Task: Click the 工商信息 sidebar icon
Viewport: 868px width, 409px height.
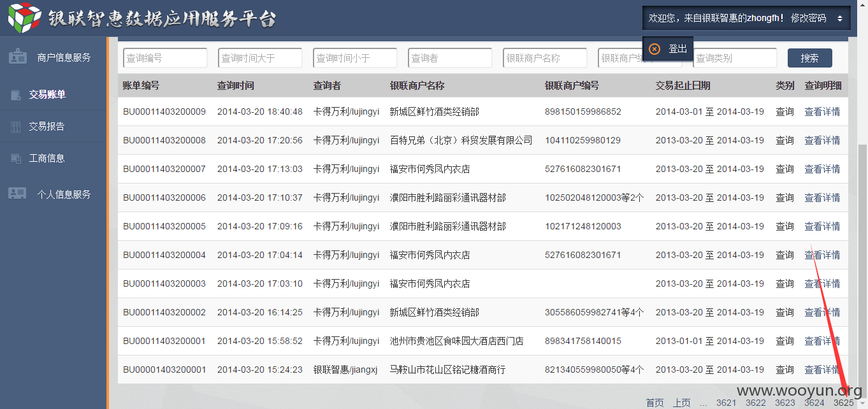Action: coord(16,159)
